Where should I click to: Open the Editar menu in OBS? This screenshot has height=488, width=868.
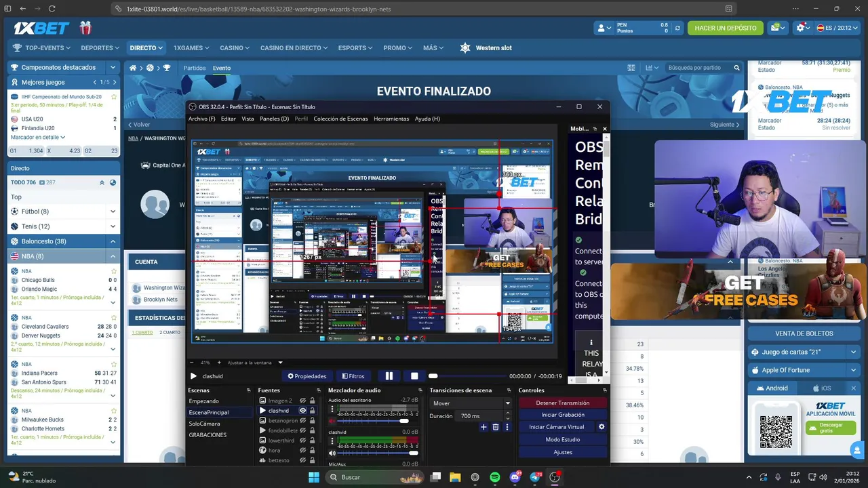point(229,119)
